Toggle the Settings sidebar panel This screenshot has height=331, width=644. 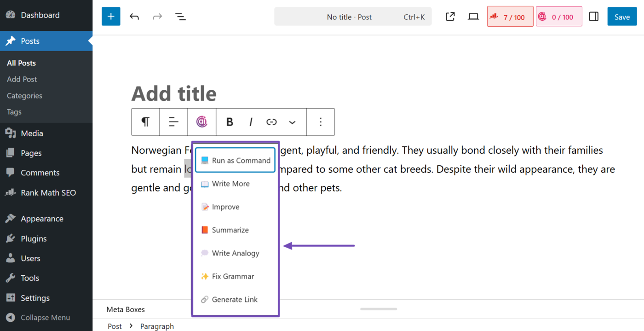pyautogui.click(x=594, y=17)
